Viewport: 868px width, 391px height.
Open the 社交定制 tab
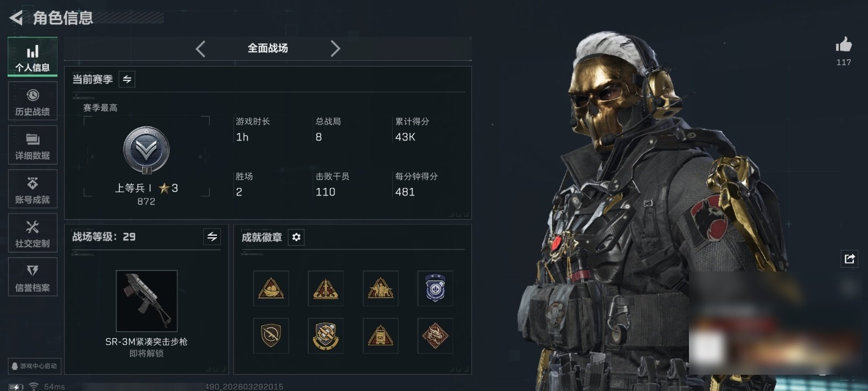(33, 233)
